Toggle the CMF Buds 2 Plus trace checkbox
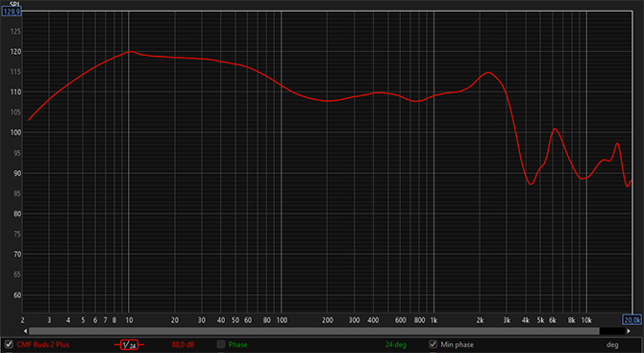 [9, 344]
